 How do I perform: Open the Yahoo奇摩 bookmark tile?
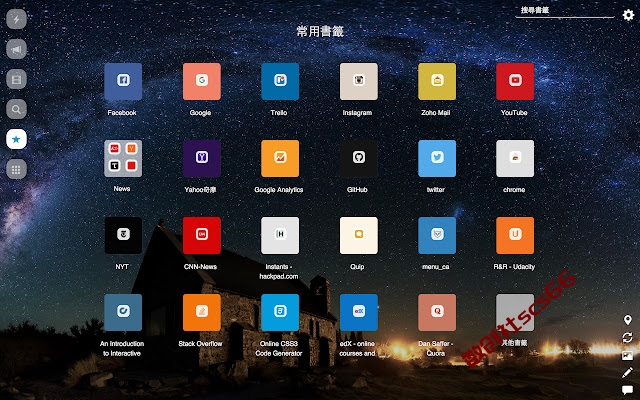pyautogui.click(x=202, y=158)
